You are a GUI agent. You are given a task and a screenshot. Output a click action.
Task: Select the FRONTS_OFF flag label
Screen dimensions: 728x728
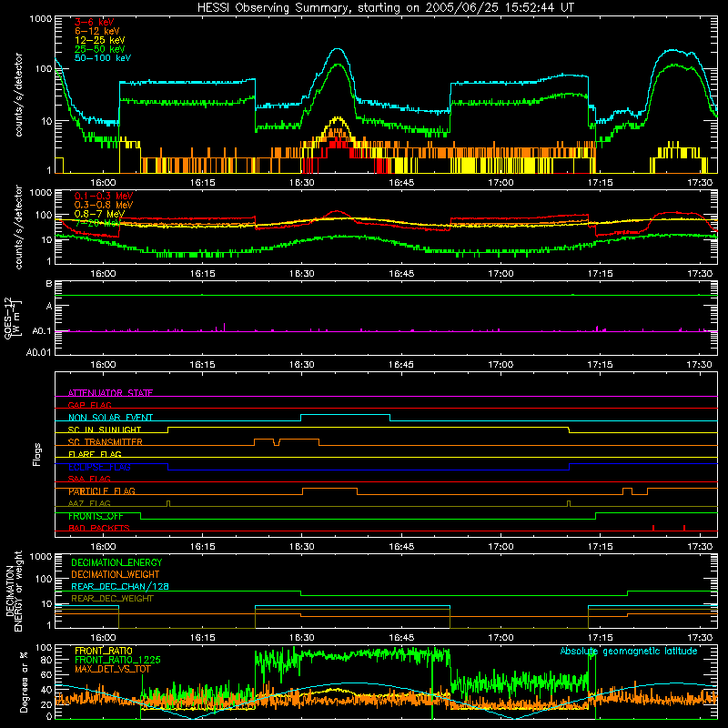(x=96, y=516)
